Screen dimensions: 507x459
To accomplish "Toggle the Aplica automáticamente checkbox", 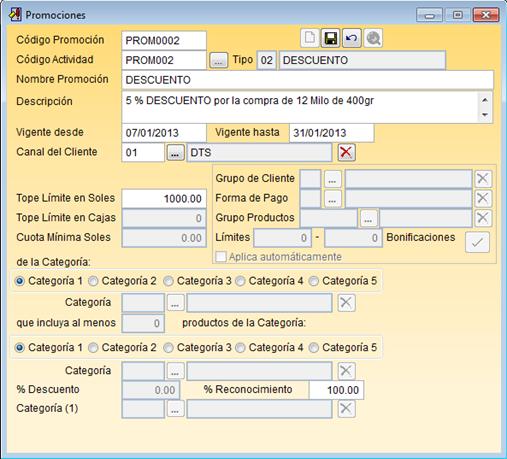I will (221, 257).
